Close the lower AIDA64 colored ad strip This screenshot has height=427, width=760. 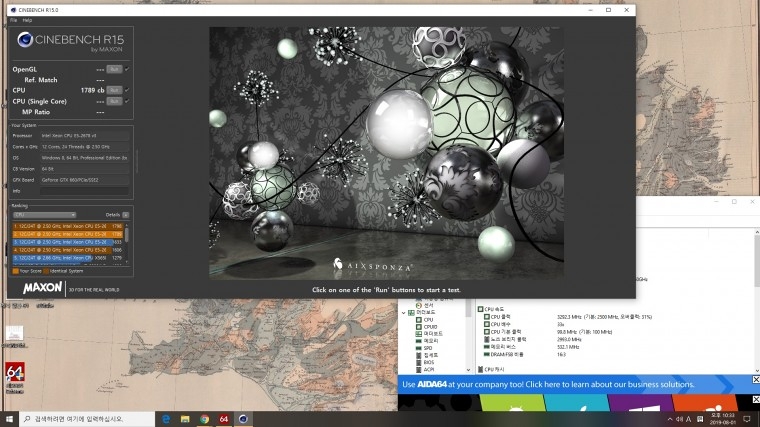pos(756,399)
